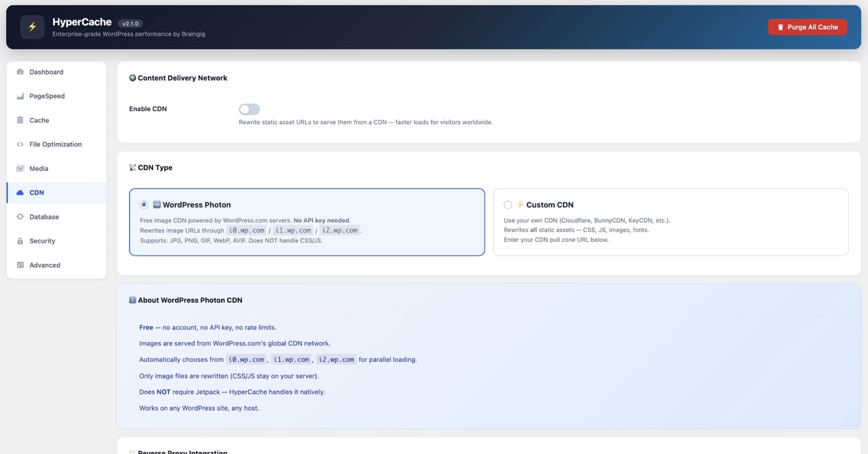Screen dimensions: 868x454
Task: Click the PageSpeed chart icon
Action: pos(20,96)
